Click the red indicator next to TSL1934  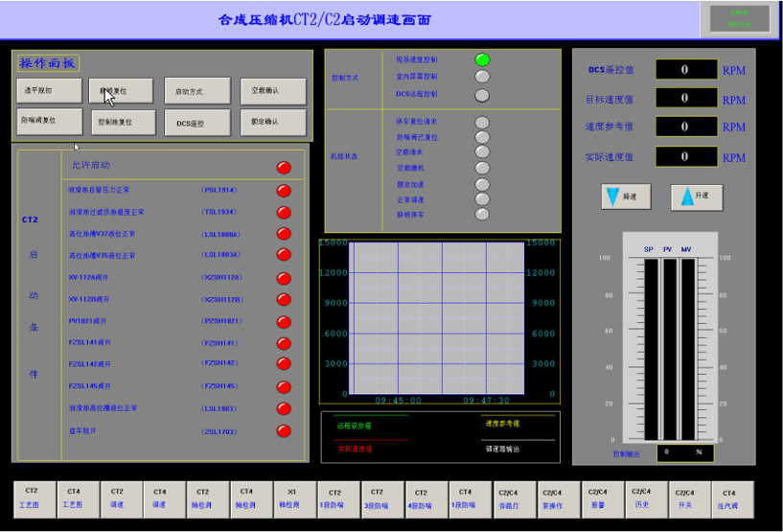(x=284, y=212)
